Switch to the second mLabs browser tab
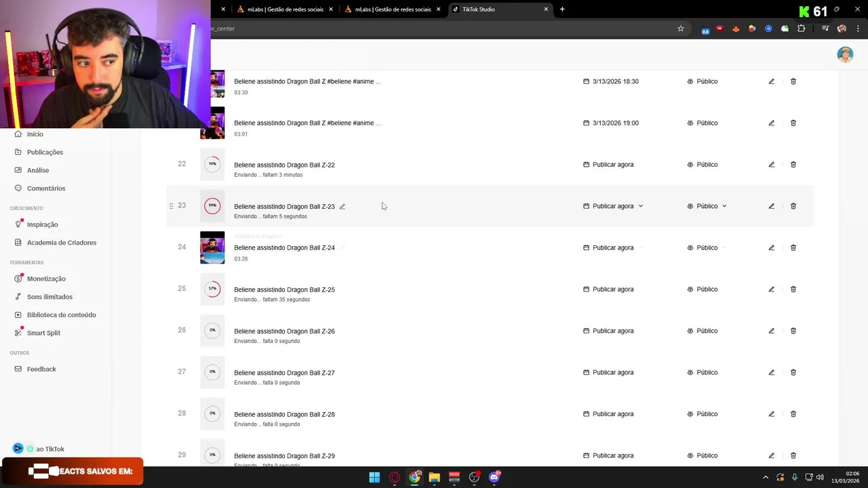 coord(393,9)
